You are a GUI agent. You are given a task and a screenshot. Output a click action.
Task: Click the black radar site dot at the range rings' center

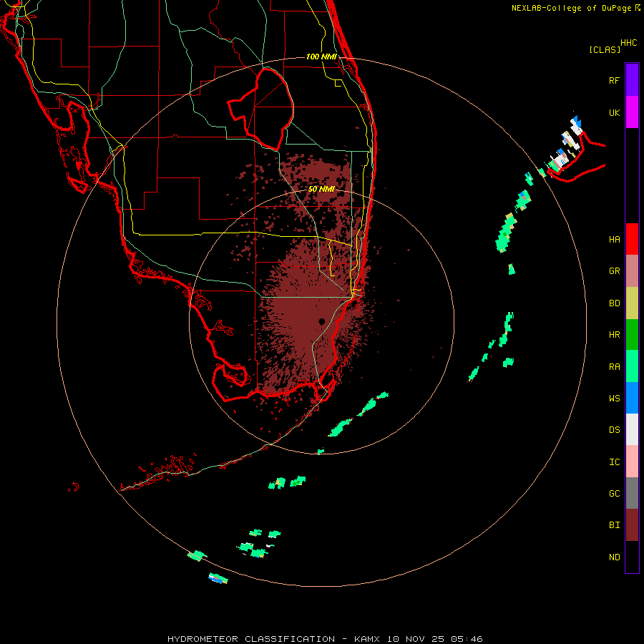click(321, 321)
